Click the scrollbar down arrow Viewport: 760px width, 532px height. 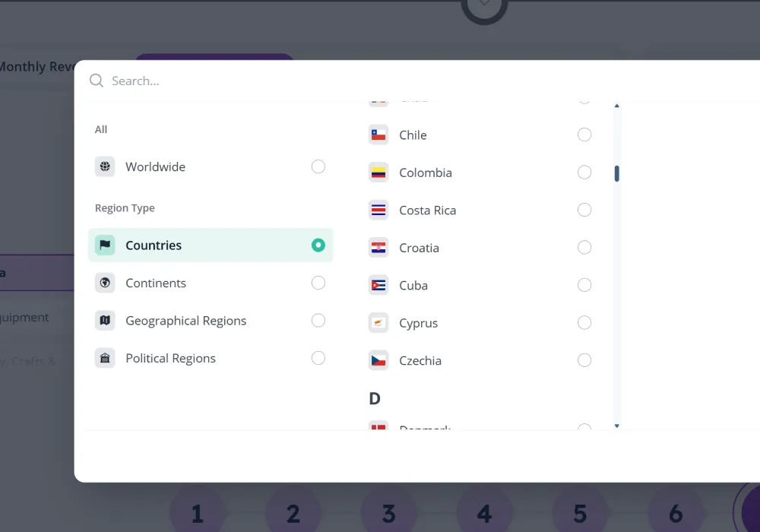(x=616, y=425)
